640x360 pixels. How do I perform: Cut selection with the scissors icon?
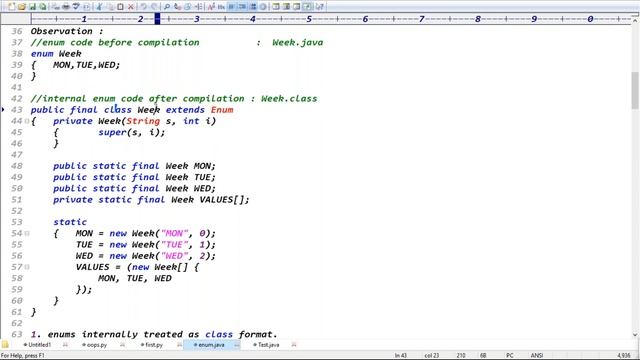pyautogui.click(x=99, y=7)
